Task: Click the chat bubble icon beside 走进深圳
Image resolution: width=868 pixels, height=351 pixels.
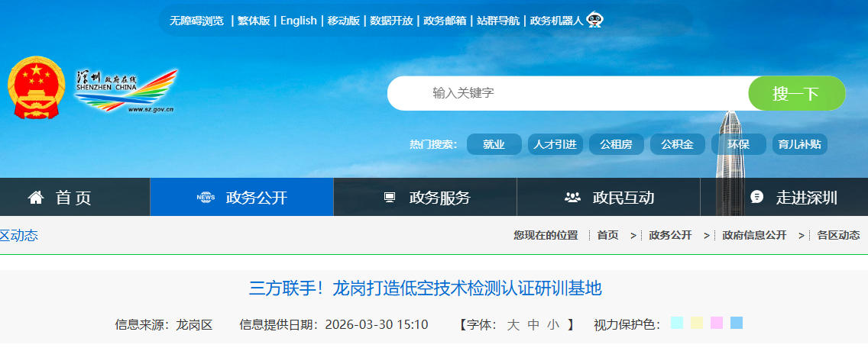Action: (756, 198)
